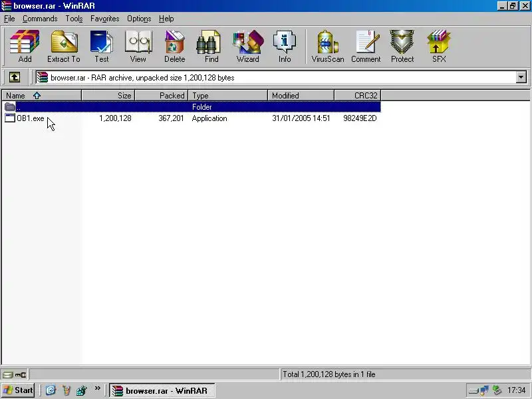
Task: Click the parent folder icon in list
Action: click(10, 107)
